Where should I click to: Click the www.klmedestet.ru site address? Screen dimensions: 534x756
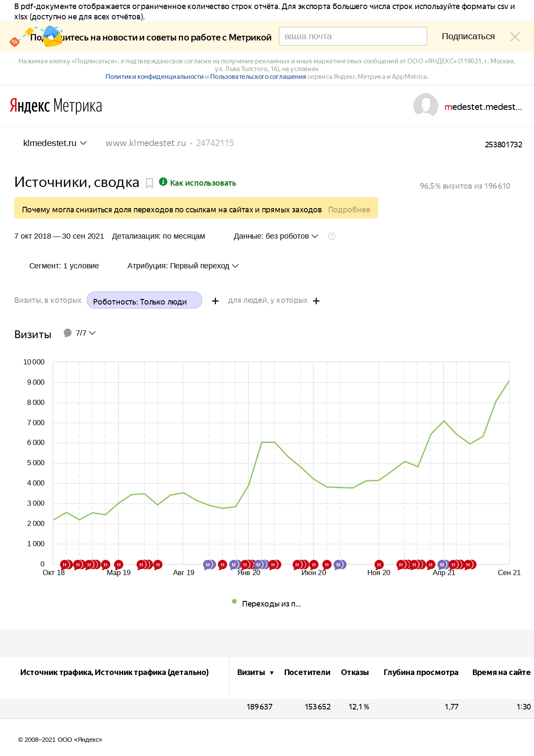[x=146, y=143]
